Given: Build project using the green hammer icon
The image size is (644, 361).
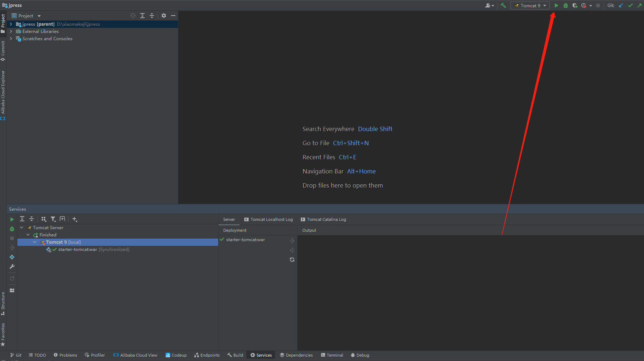Looking at the screenshot, I should [x=503, y=5].
